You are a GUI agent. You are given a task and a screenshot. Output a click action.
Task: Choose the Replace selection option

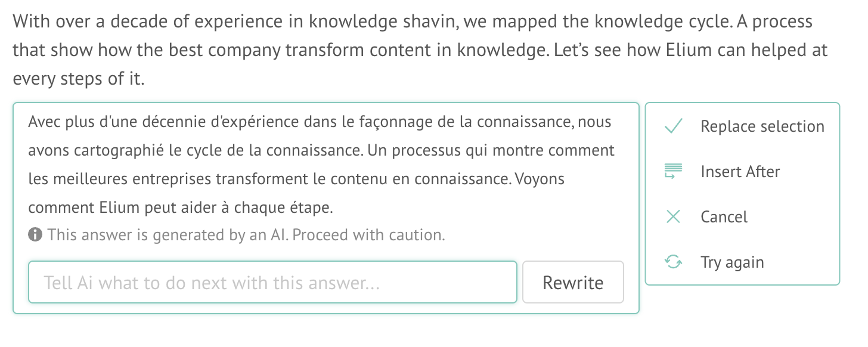tap(743, 126)
